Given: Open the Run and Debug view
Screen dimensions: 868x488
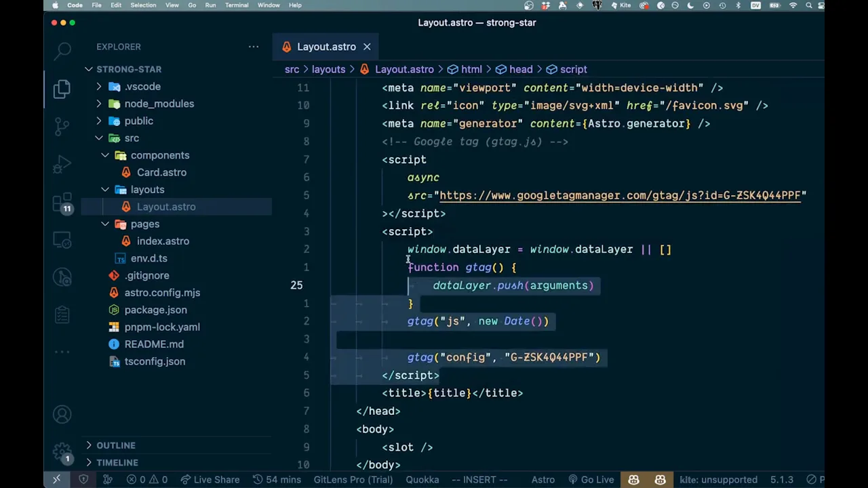Looking at the screenshot, I should (62, 165).
